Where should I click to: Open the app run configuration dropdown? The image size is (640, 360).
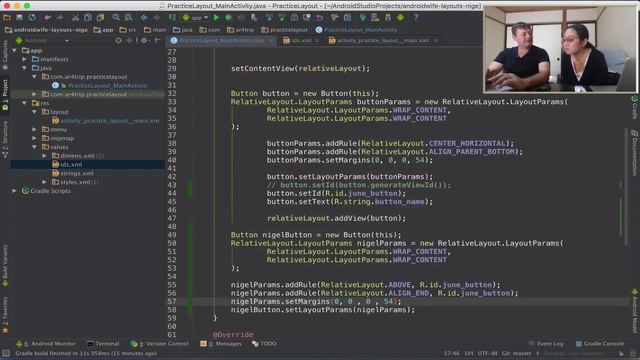196,18
